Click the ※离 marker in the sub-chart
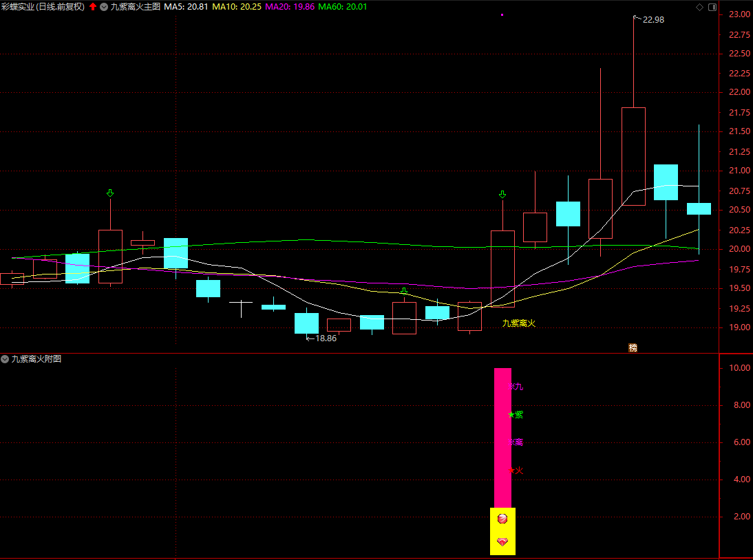This screenshot has width=753, height=560. tap(516, 442)
